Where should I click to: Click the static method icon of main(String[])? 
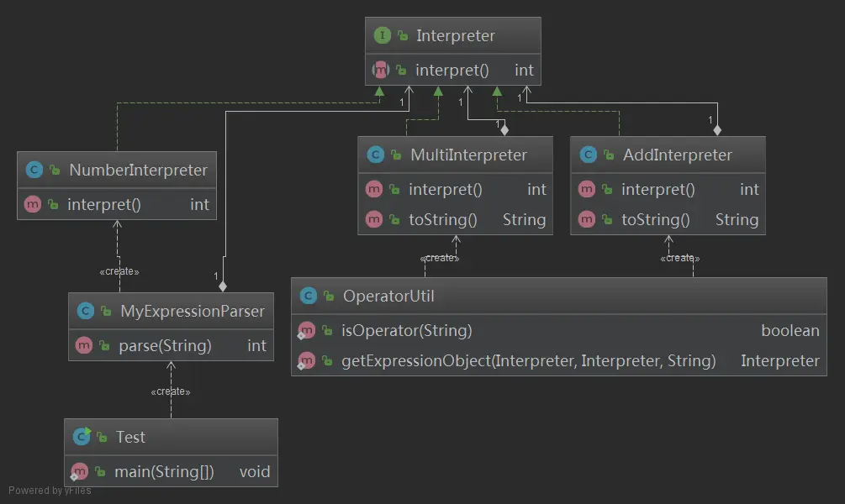pos(79,472)
